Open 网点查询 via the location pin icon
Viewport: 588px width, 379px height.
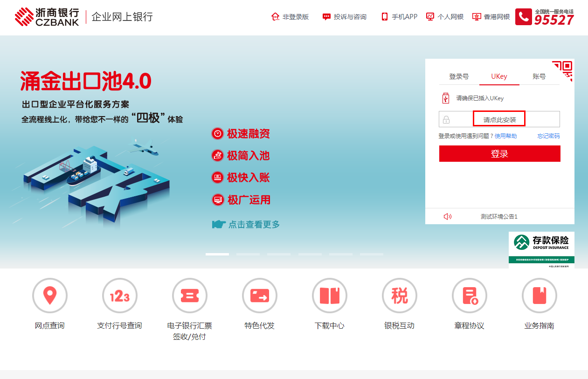[50, 296]
